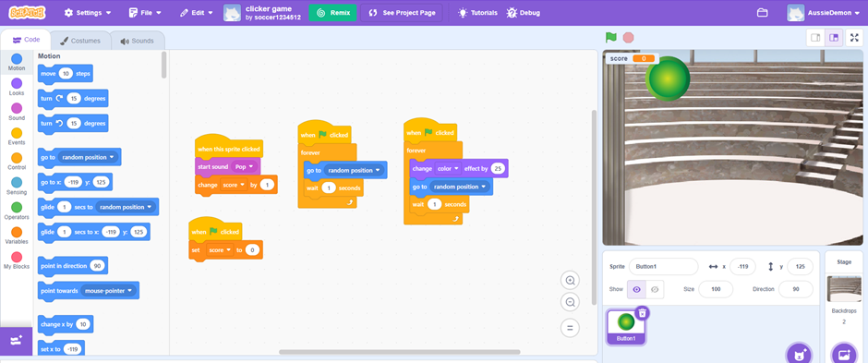Enter full screen stage mode
This screenshot has width=868, height=363.
coord(854,38)
